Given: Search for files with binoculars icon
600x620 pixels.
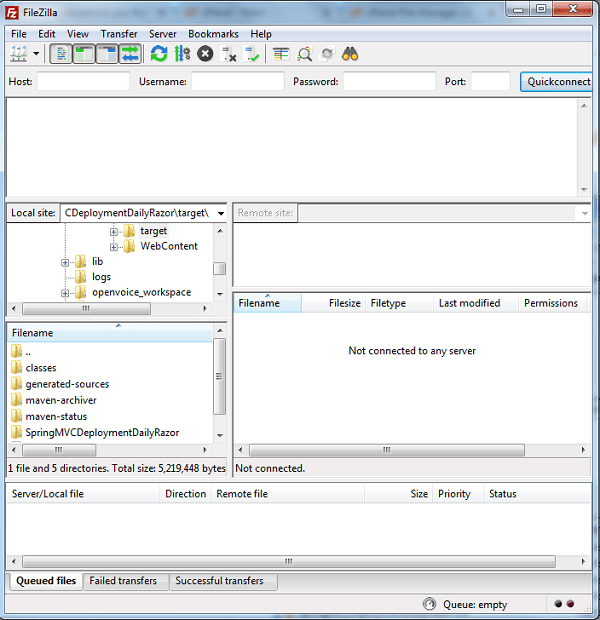Looking at the screenshot, I should click(350, 54).
